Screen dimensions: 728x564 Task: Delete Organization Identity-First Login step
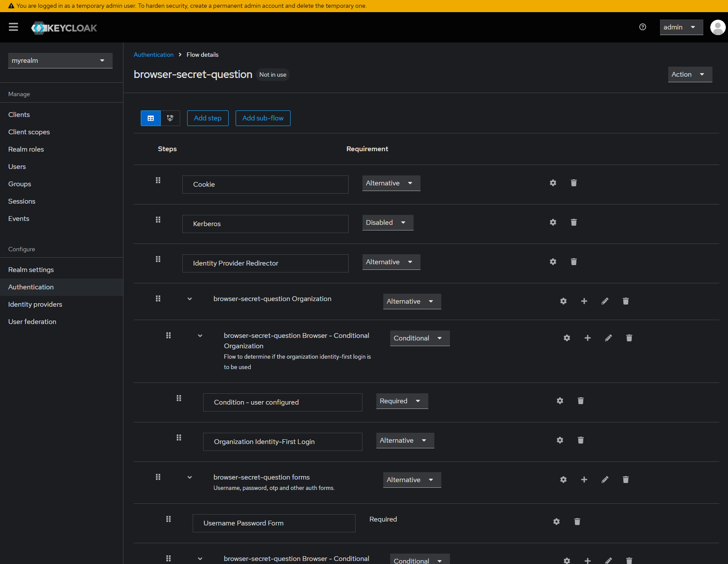tap(581, 440)
